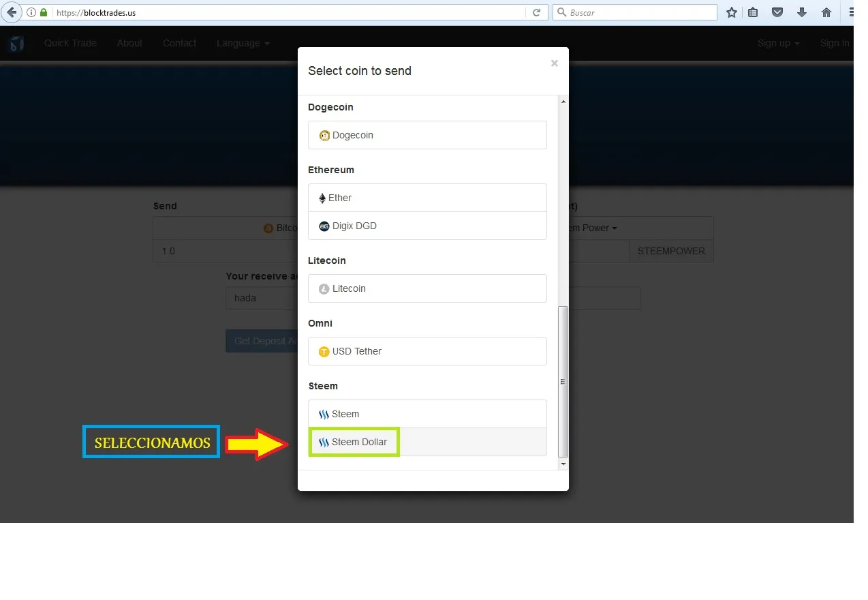Open the downloads arrow icon

(x=802, y=12)
